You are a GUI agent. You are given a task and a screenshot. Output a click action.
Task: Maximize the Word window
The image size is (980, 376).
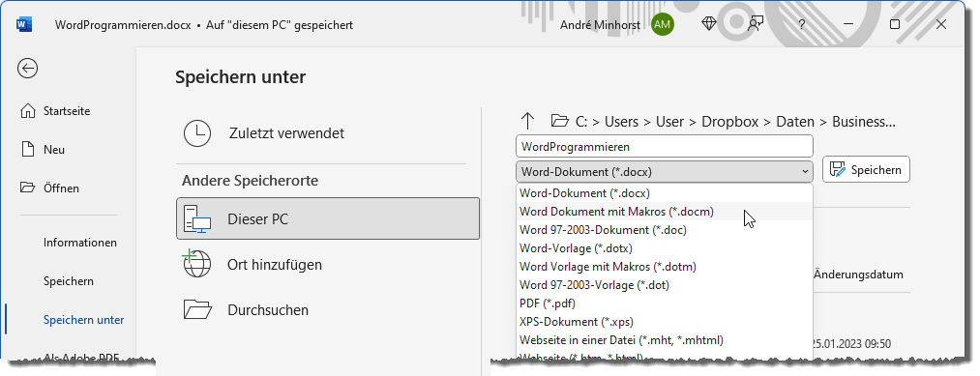pos(894,25)
